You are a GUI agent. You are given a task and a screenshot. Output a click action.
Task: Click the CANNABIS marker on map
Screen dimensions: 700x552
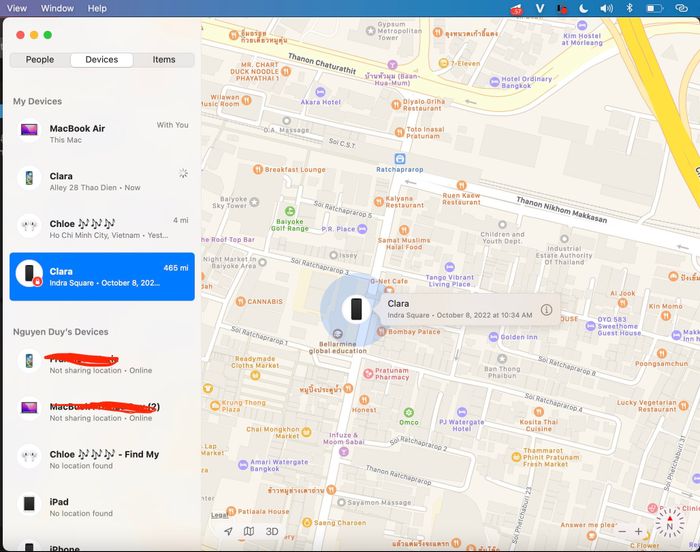[x=241, y=301]
